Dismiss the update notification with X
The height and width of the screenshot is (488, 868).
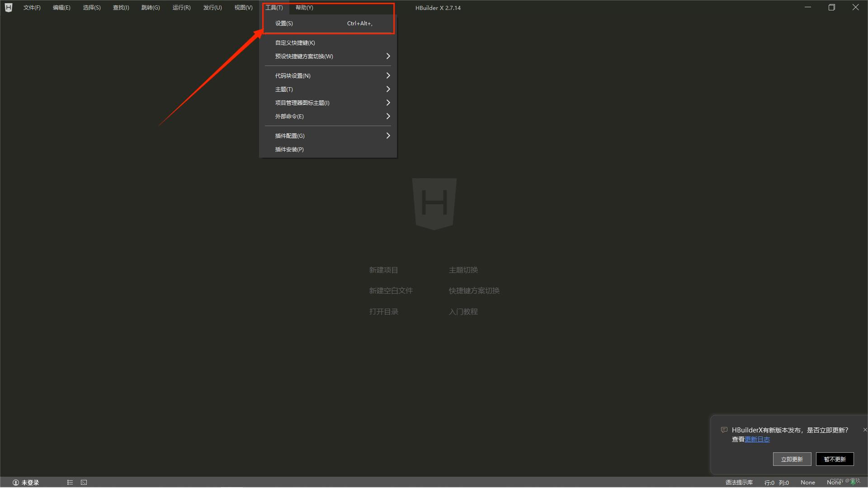tap(864, 430)
